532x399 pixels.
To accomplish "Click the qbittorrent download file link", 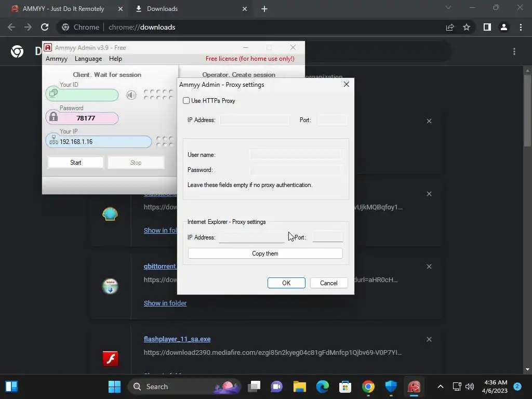I will coord(160,267).
